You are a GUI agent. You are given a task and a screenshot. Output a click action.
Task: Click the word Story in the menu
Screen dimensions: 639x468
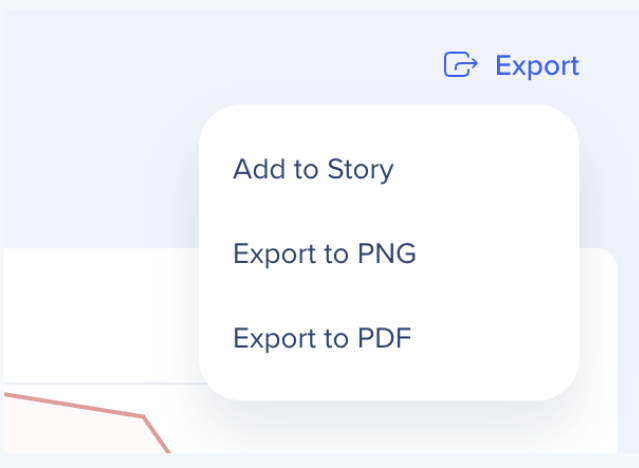(360, 170)
